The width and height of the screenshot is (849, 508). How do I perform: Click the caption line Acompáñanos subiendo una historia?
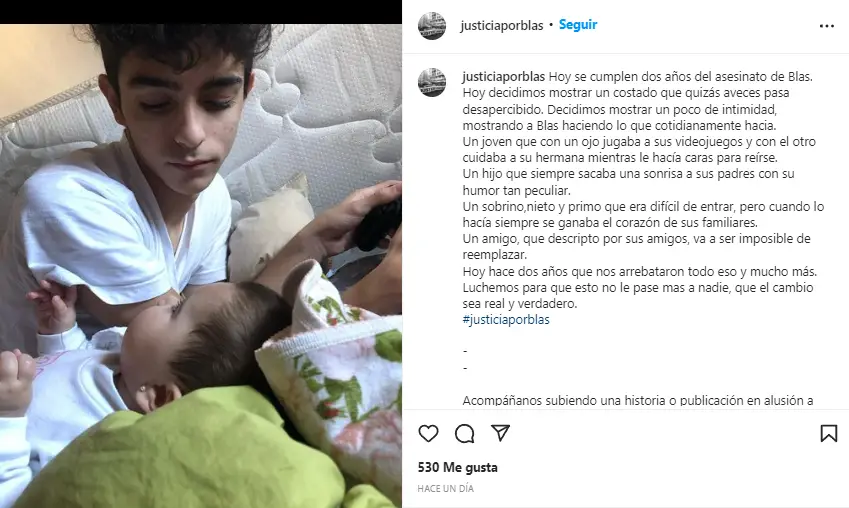pos(638,401)
